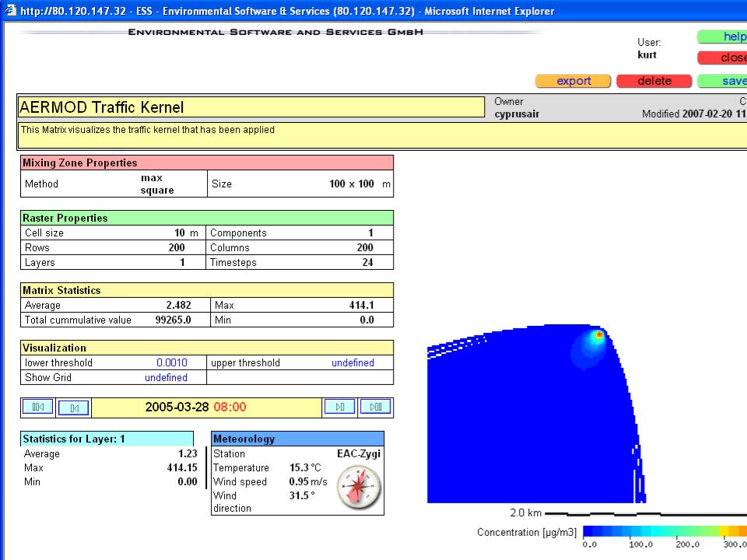
Task: Click the Columns value 200
Action: (365, 247)
